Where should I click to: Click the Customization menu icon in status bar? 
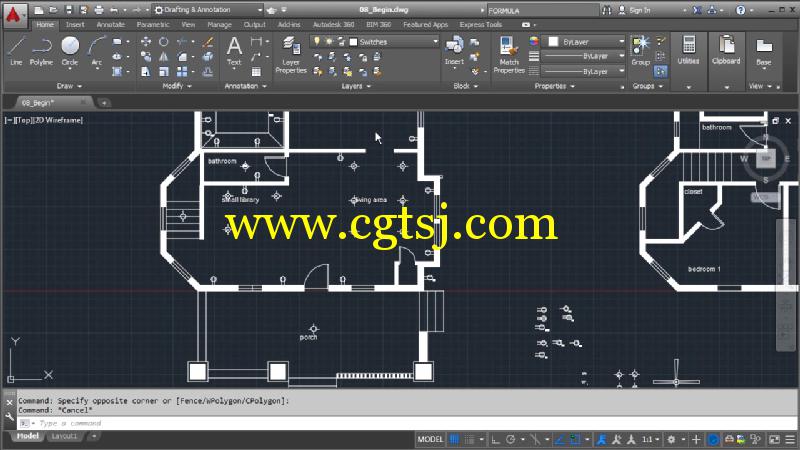[x=790, y=439]
